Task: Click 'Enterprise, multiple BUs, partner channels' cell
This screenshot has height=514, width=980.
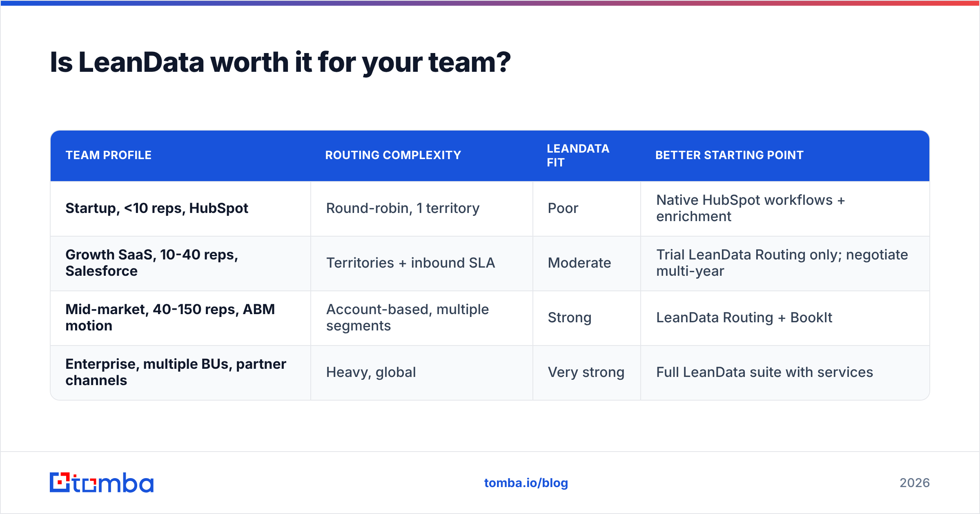Action: (180, 372)
